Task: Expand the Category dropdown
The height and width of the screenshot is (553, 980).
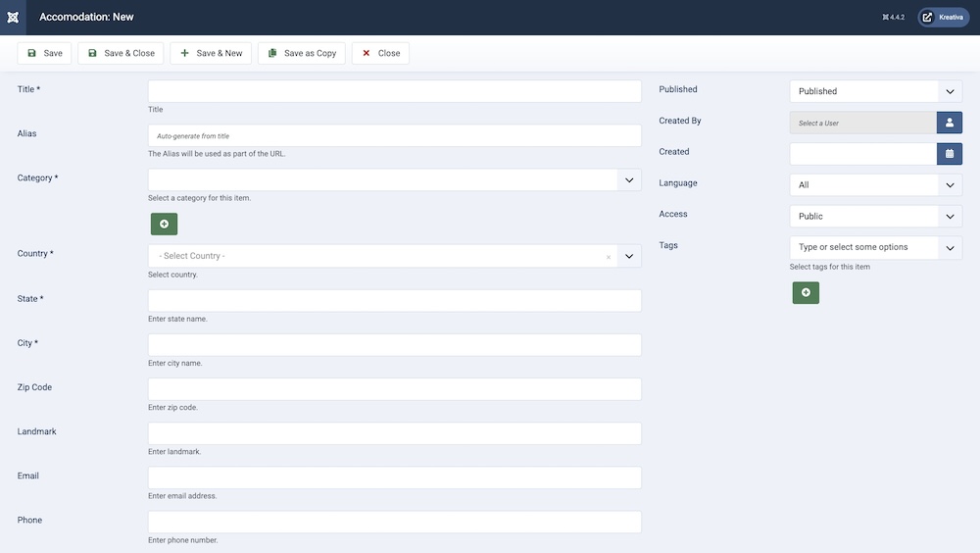Action: click(x=629, y=179)
